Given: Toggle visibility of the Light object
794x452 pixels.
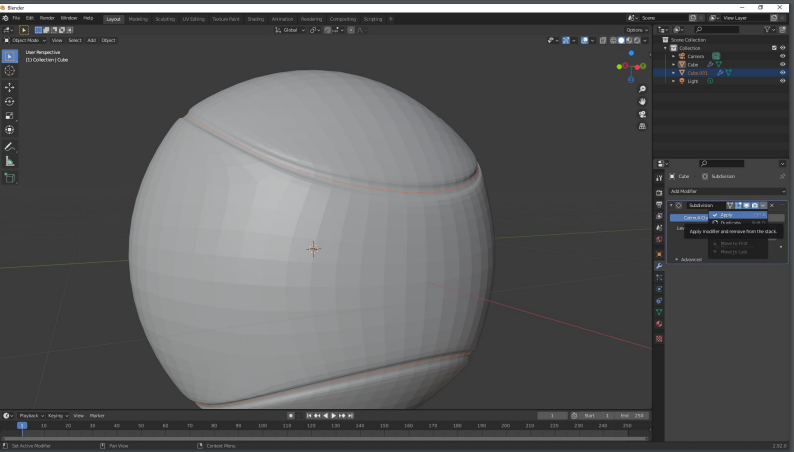Looking at the screenshot, I should pyautogui.click(x=782, y=81).
